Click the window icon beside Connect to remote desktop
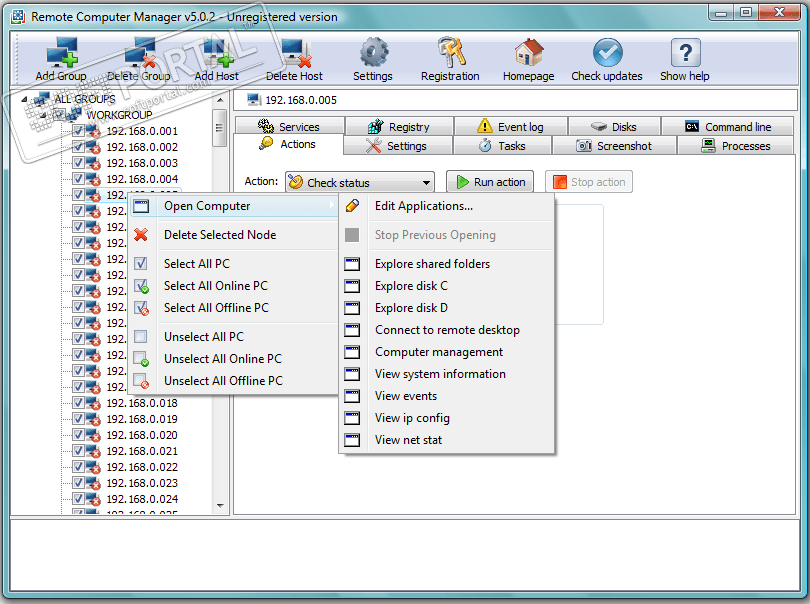 point(352,330)
